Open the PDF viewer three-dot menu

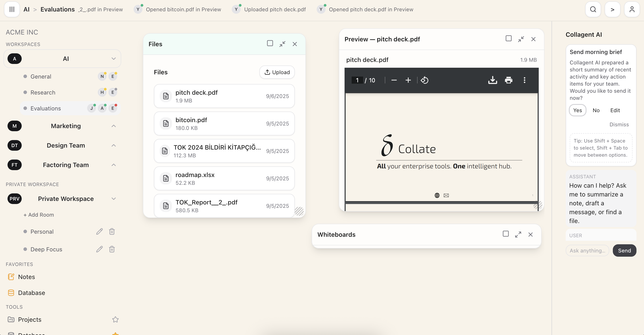[x=525, y=80]
